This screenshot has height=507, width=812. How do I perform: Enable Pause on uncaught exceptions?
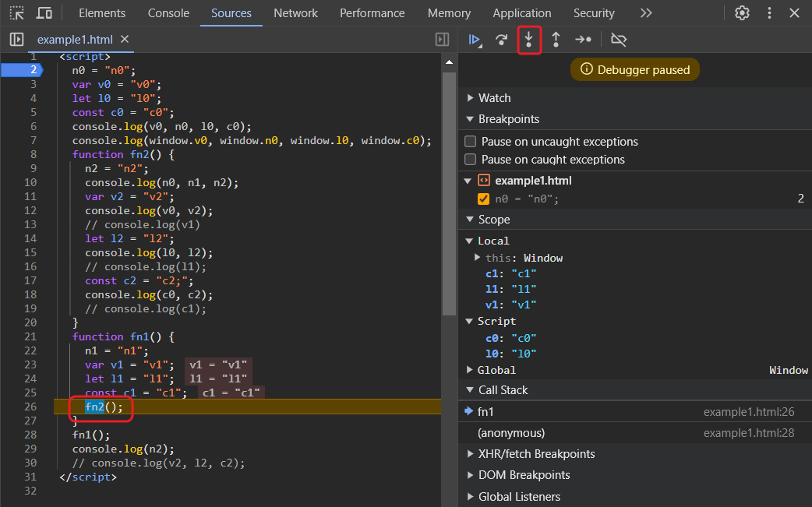[471, 142]
